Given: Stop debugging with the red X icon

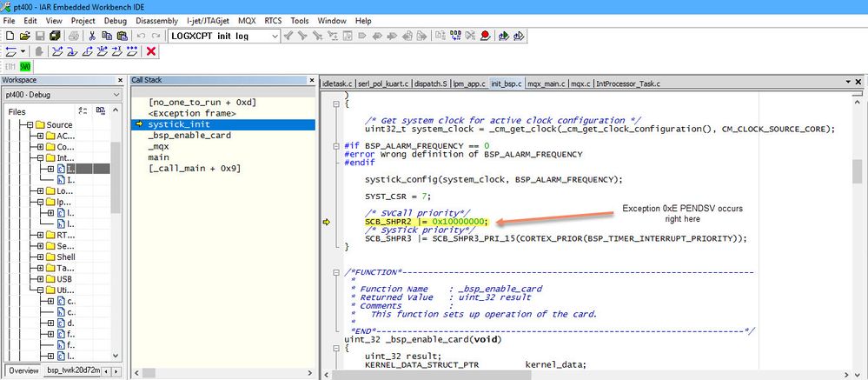Looking at the screenshot, I should (150, 51).
